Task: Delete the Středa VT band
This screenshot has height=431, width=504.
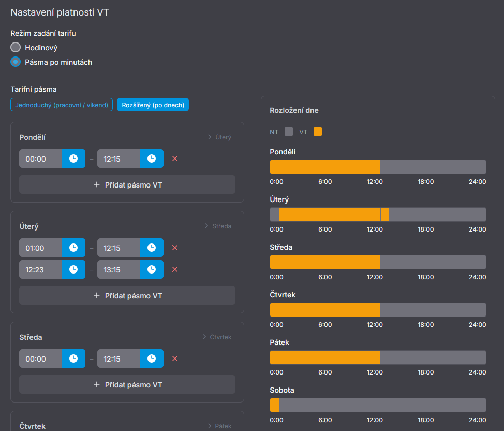Action: tap(175, 358)
